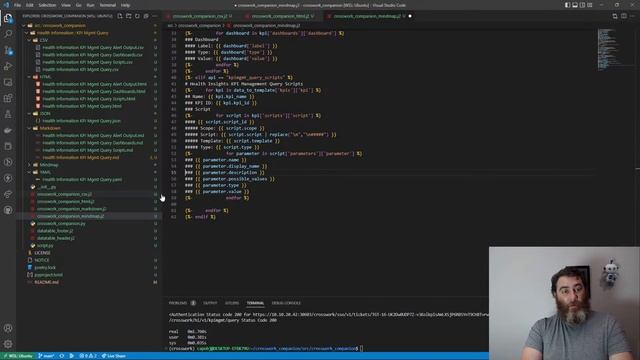Click the VS Code logo in title bar
The height and width of the screenshot is (360, 640).
(6, 5)
